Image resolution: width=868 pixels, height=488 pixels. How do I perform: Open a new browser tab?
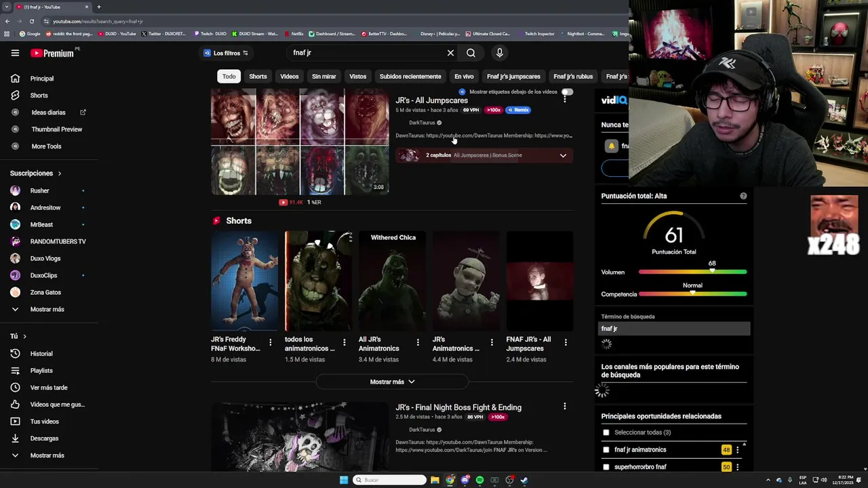point(99,7)
